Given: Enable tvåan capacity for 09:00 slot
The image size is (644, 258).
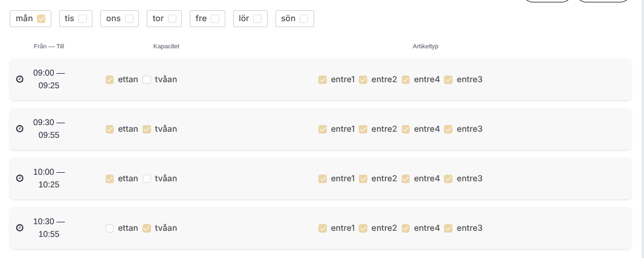Looking at the screenshot, I should tap(147, 79).
